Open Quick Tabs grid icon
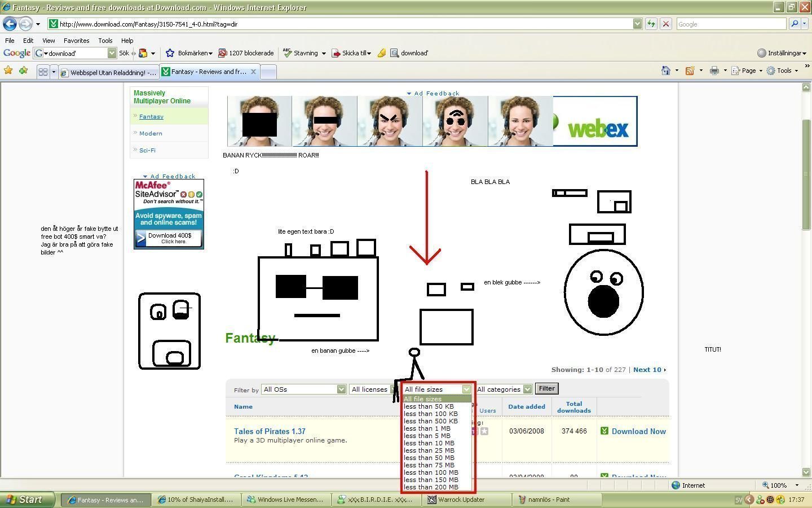 [43, 72]
